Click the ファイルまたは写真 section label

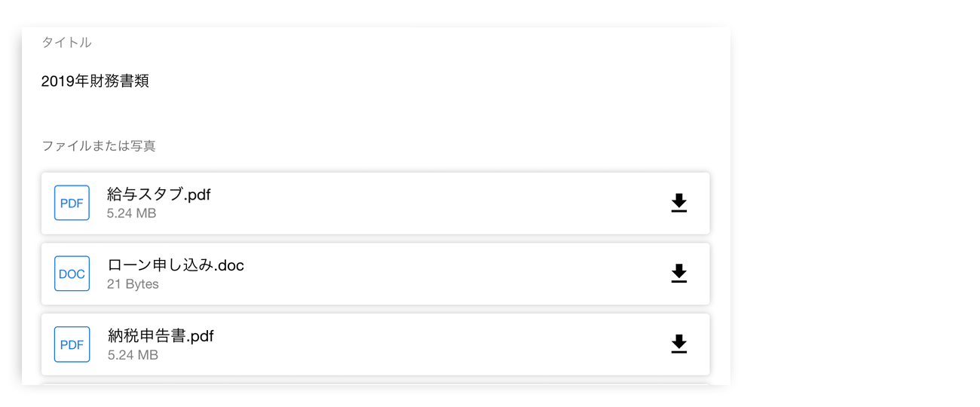[x=99, y=145]
